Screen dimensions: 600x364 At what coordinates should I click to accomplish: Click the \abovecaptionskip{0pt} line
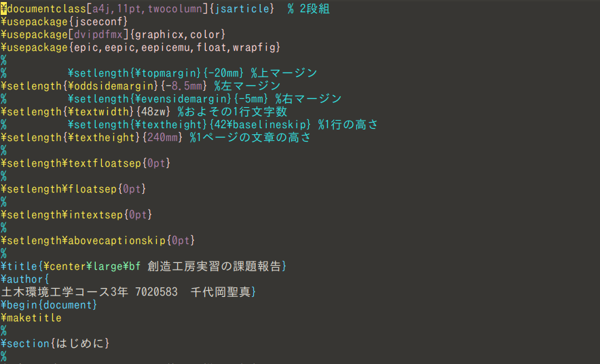coord(98,240)
